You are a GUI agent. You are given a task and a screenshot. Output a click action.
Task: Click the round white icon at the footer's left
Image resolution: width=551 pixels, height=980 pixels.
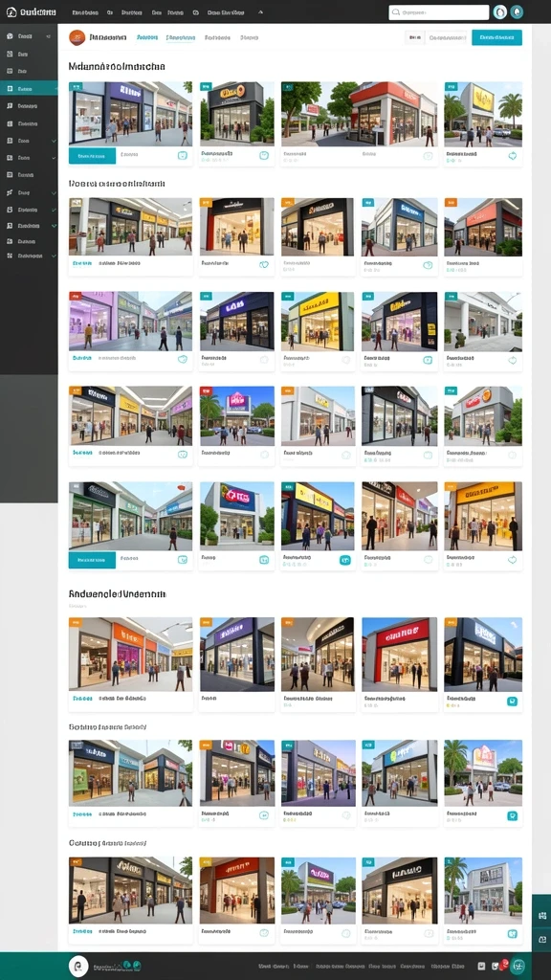click(x=78, y=966)
